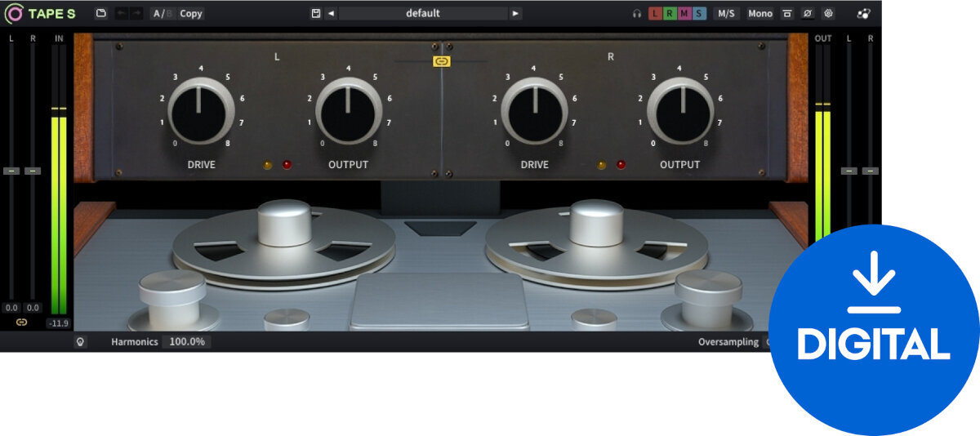Copy settings with the Copy button

coord(191,14)
